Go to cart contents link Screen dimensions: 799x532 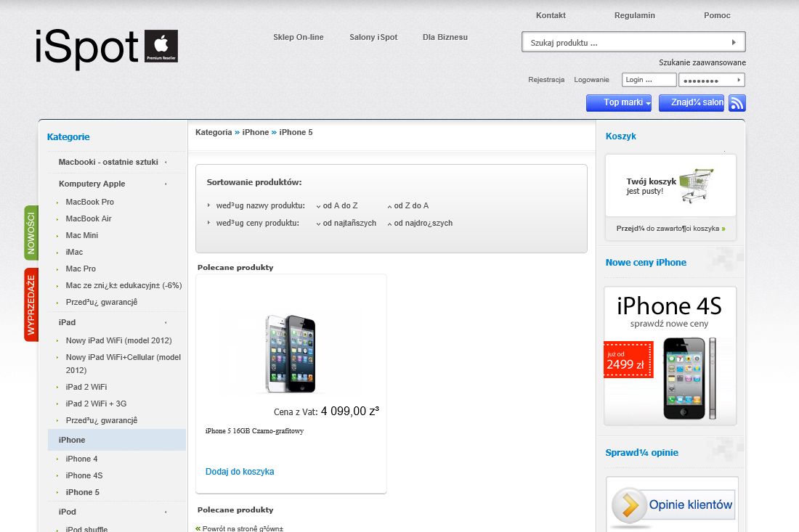(670, 229)
